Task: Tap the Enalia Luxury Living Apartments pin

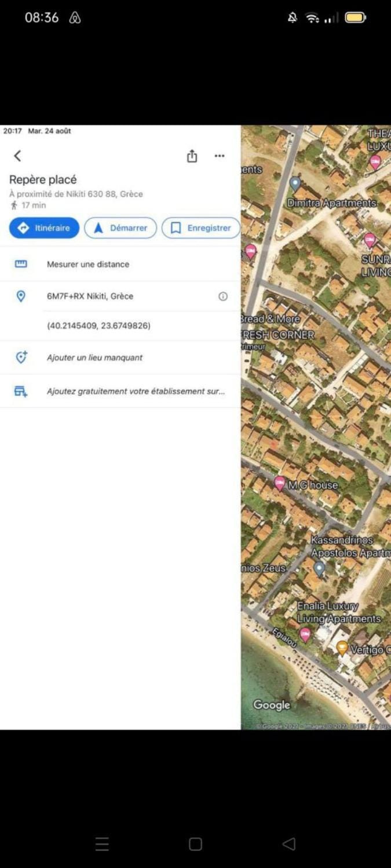Action: (x=305, y=634)
